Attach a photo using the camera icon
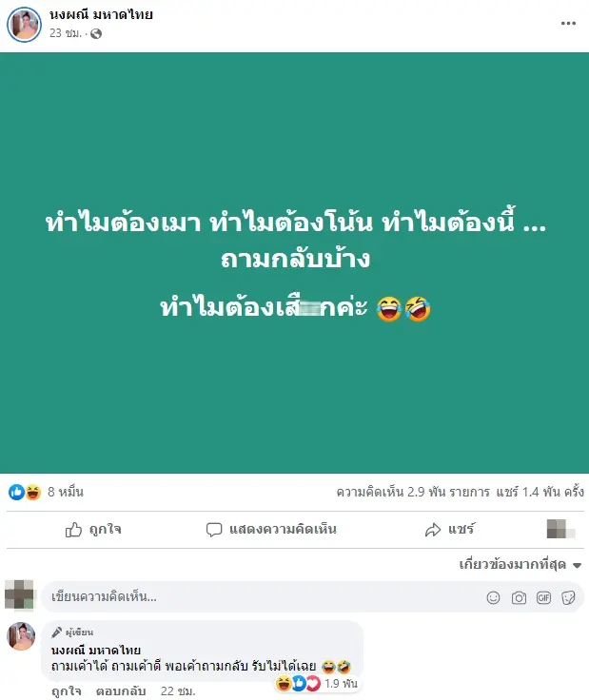This screenshot has width=589, height=700. click(x=519, y=598)
